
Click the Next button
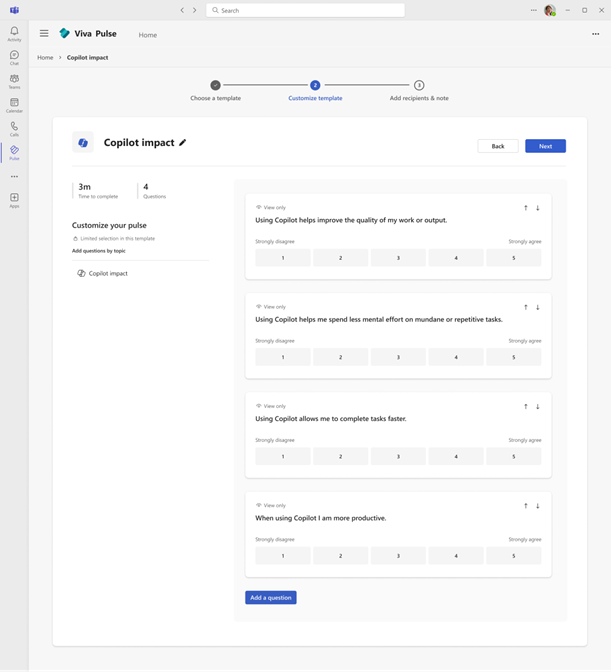tap(545, 146)
